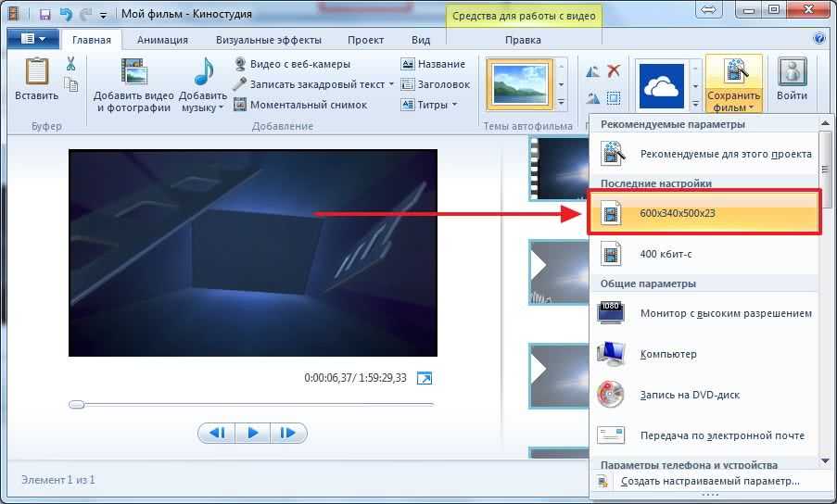Choose Передача по электронной почте

pos(704,435)
